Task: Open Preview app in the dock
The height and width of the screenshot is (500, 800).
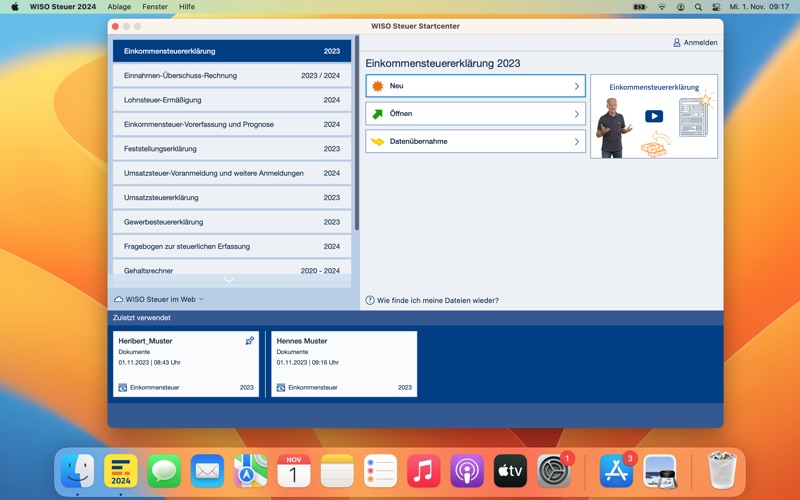Action: [x=660, y=470]
